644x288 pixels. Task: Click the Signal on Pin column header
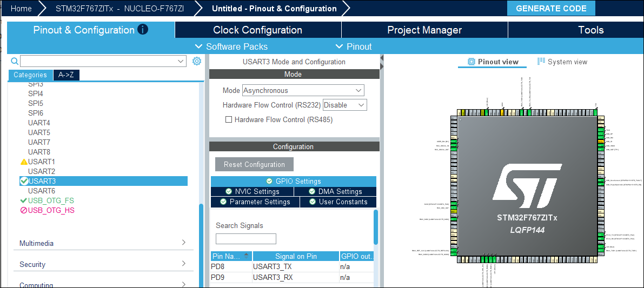click(x=296, y=257)
